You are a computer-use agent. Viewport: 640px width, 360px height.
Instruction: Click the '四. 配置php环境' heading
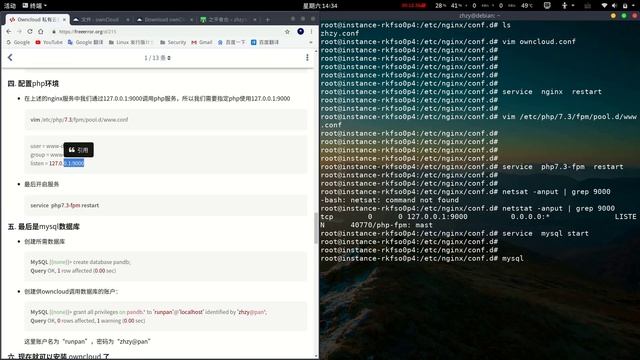33,84
